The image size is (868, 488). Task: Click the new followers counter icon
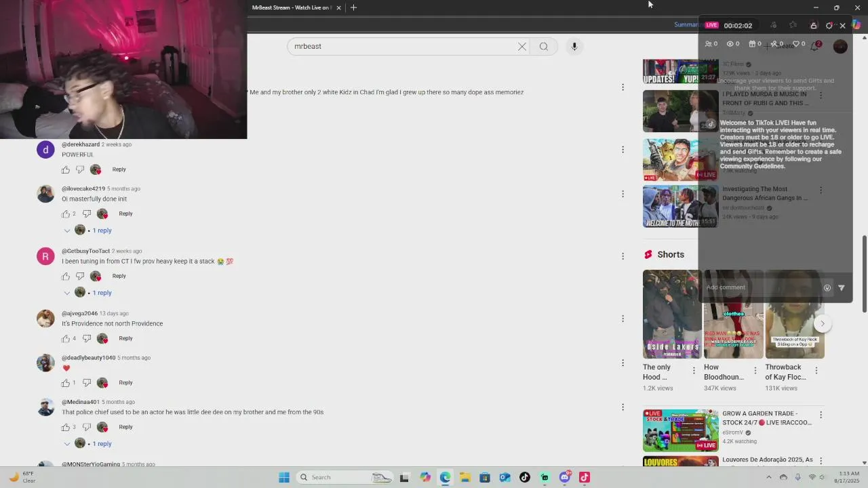click(774, 44)
